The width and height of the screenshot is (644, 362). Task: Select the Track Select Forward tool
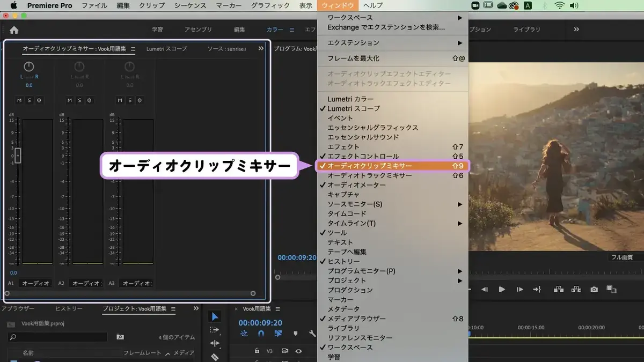(x=215, y=330)
